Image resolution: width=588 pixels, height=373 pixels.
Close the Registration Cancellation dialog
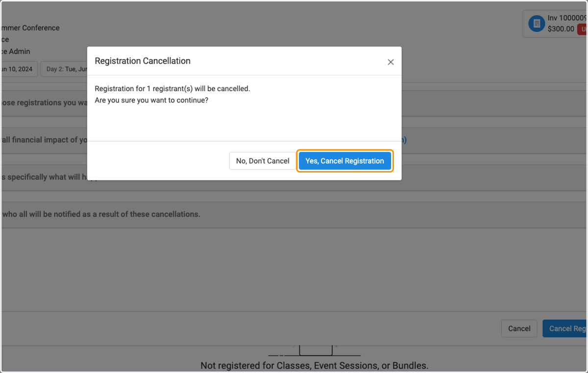391,62
